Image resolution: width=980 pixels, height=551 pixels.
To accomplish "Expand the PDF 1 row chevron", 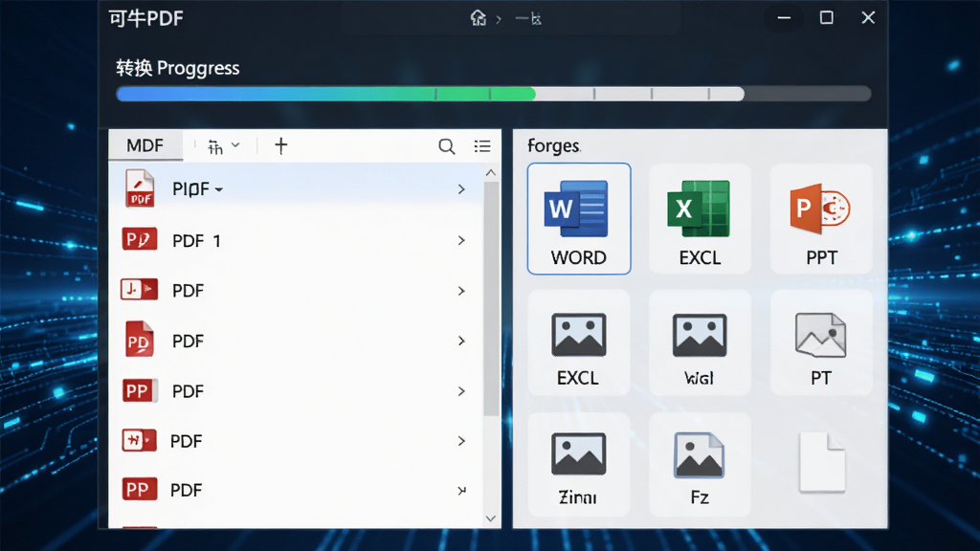I will tap(461, 240).
